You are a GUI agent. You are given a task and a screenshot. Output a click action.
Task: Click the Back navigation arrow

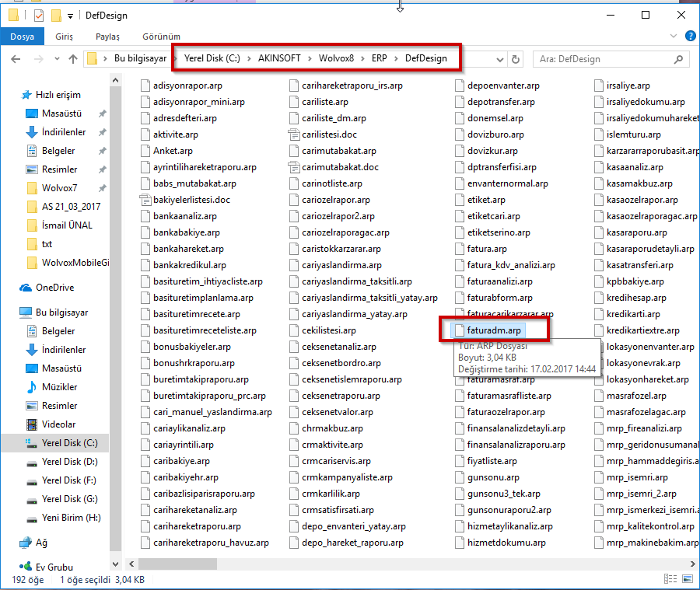(x=16, y=59)
